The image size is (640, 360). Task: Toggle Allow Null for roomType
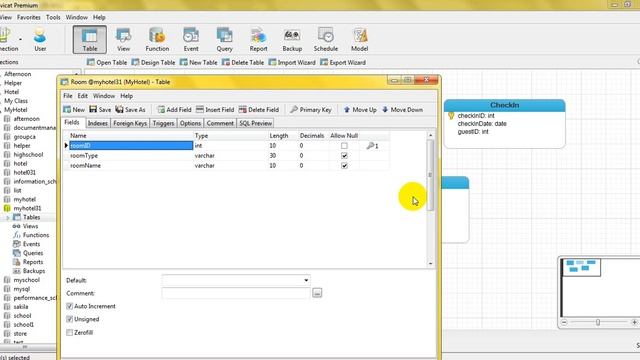tap(344, 156)
